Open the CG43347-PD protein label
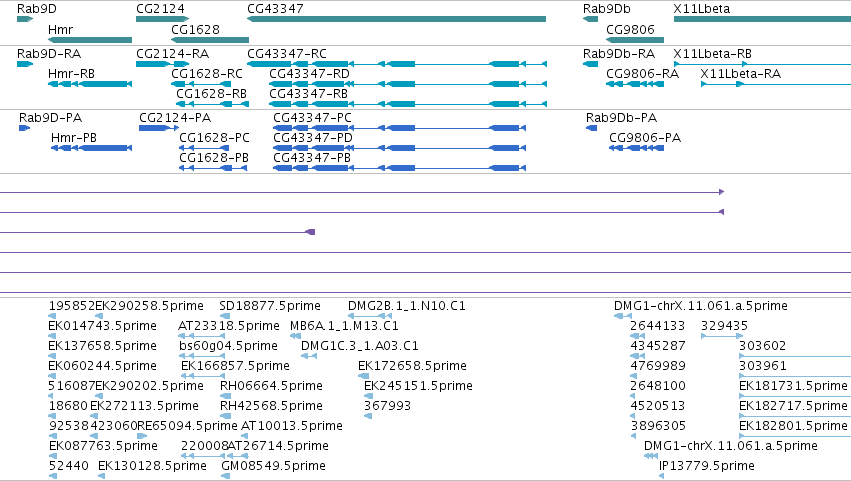 (313, 138)
